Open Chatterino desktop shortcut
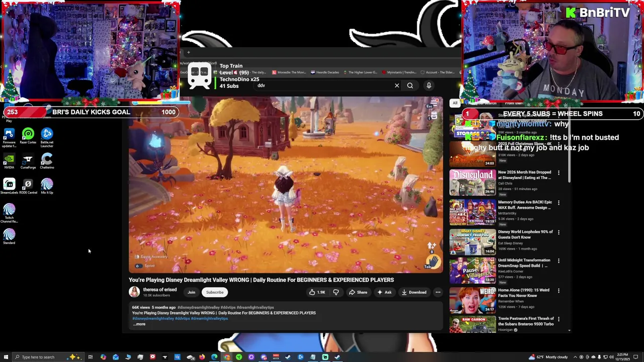Viewport: 644px width, 362px height. [47, 161]
